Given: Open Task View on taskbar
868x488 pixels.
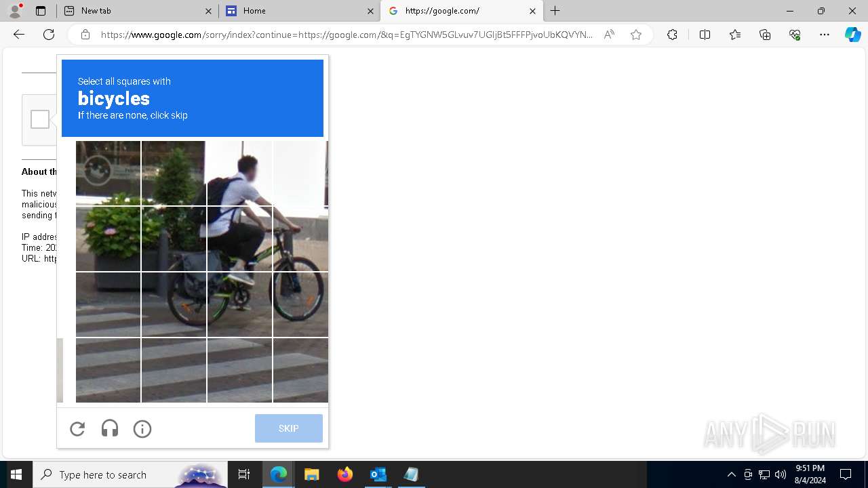Looking at the screenshot, I should coord(244,474).
